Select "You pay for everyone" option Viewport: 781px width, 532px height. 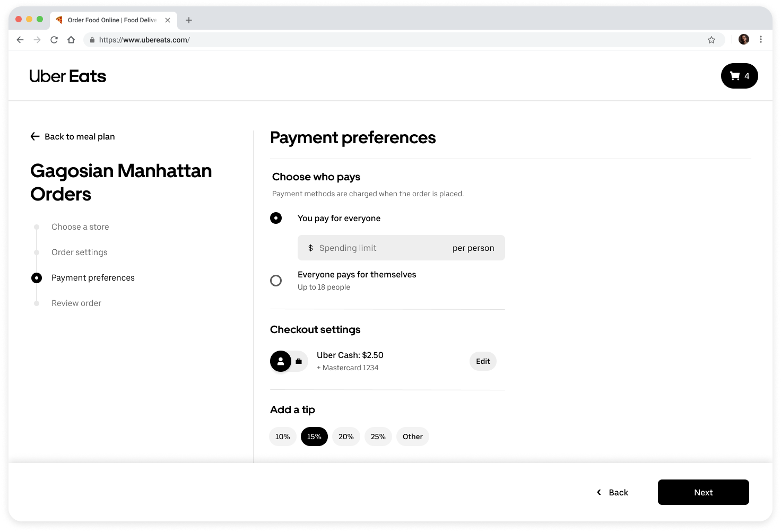(276, 218)
